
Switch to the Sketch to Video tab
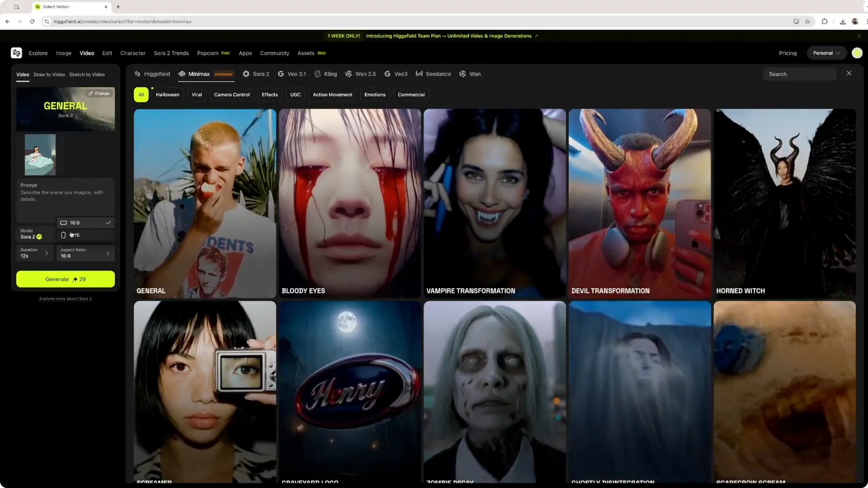pyautogui.click(x=87, y=75)
